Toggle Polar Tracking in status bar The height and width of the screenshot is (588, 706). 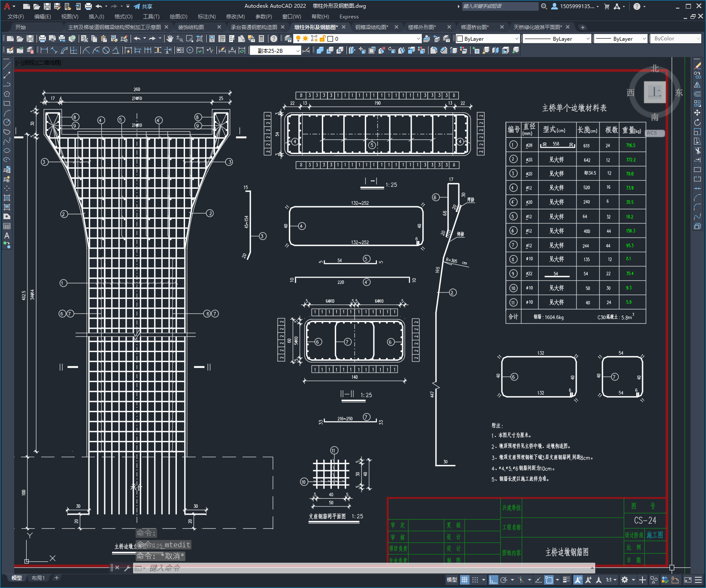tap(504, 580)
